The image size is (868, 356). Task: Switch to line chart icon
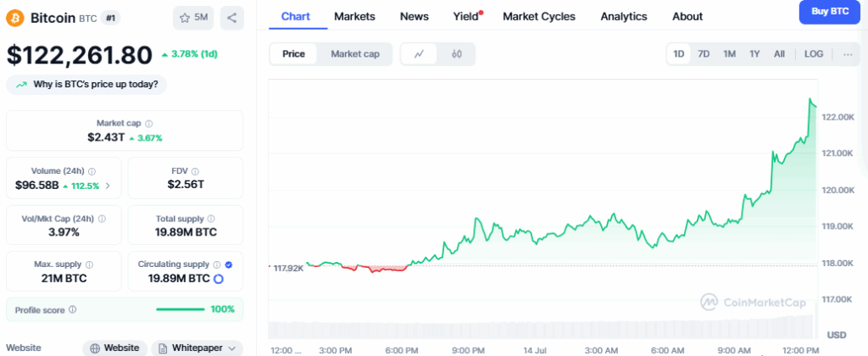419,53
